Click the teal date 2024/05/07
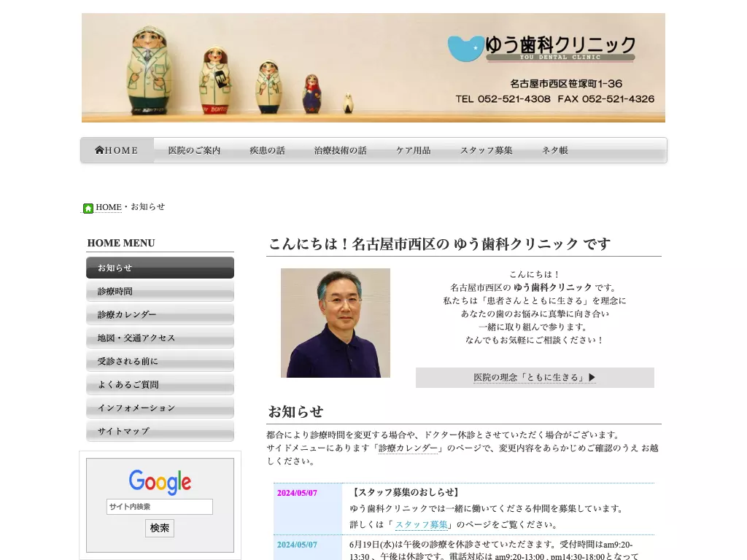747x560 pixels. [298, 545]
